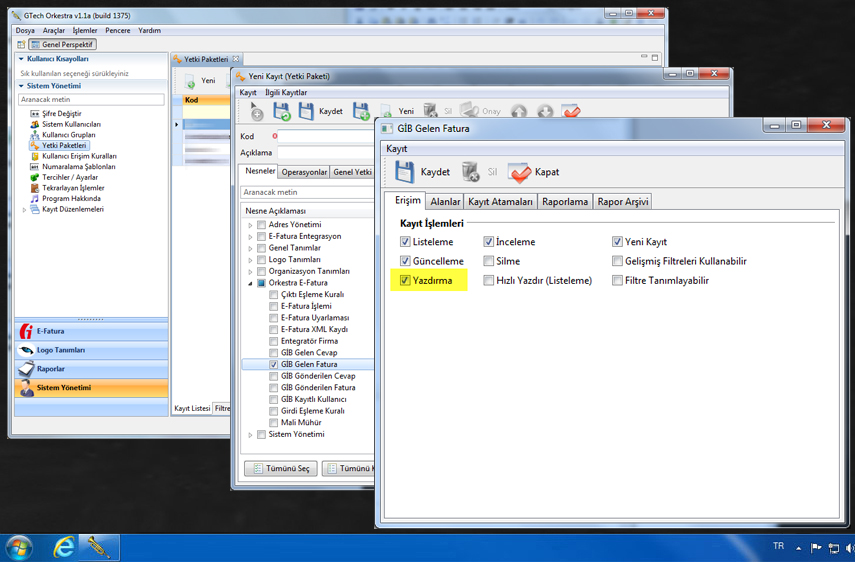The width and height of the screenshot is (855, 562).
Task: Uncheck the Güncelleme checkbox
Action: pos(405,261)
